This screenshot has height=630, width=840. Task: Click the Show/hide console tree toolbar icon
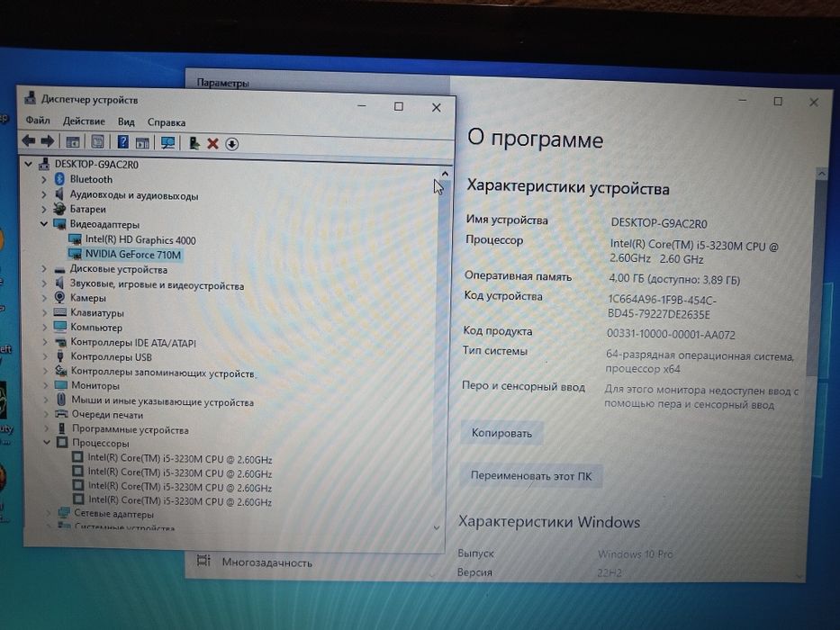(72, 142)
